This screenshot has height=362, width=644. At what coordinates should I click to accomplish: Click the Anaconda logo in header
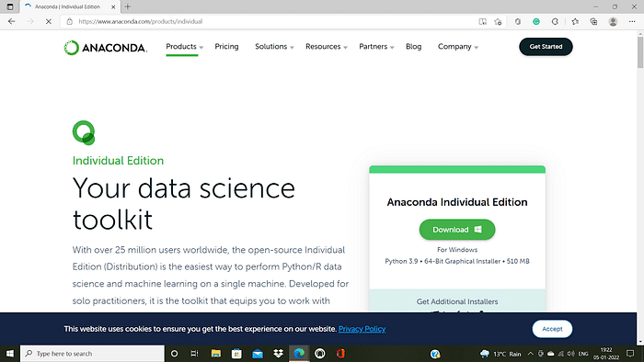[x=106, y=48]
